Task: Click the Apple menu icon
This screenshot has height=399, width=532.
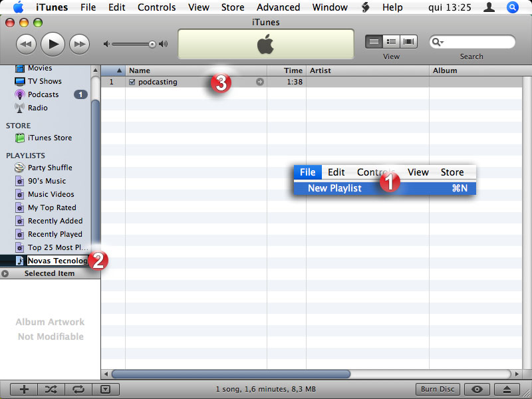Action: coord(18,7)
